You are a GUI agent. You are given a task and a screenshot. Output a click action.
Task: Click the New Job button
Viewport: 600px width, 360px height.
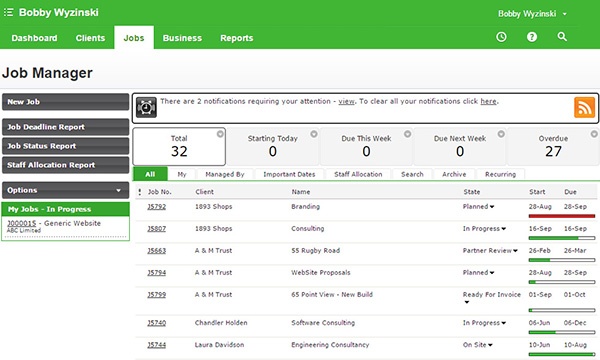click(65, 102)
